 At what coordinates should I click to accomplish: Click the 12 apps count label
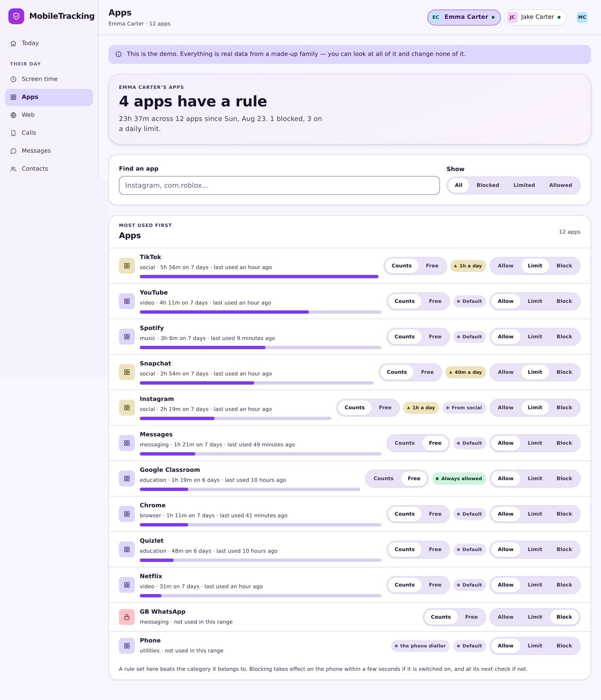[570, 232]
